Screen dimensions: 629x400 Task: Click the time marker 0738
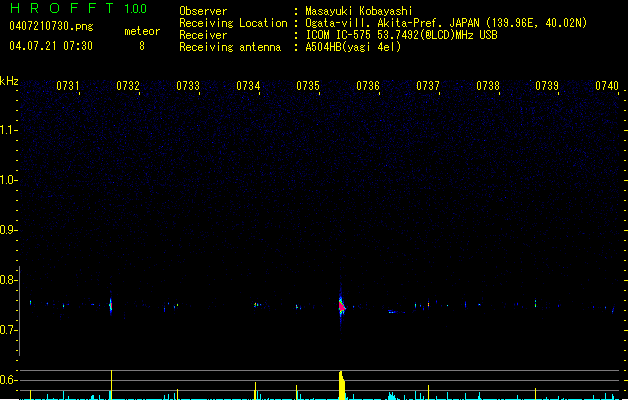pyautogui.click(x=488, y=86)
